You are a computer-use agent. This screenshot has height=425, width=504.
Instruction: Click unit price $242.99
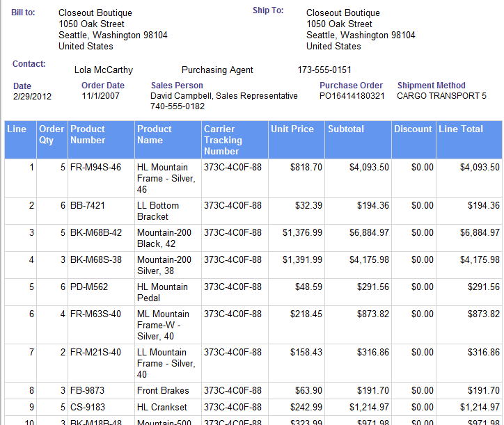306,407
